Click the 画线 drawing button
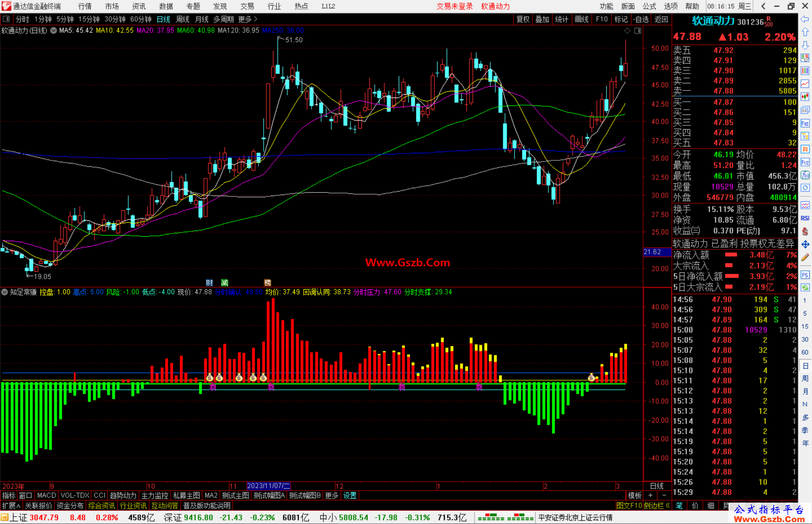The height and width of the screenshot is (524, 812). pos(582,19)
